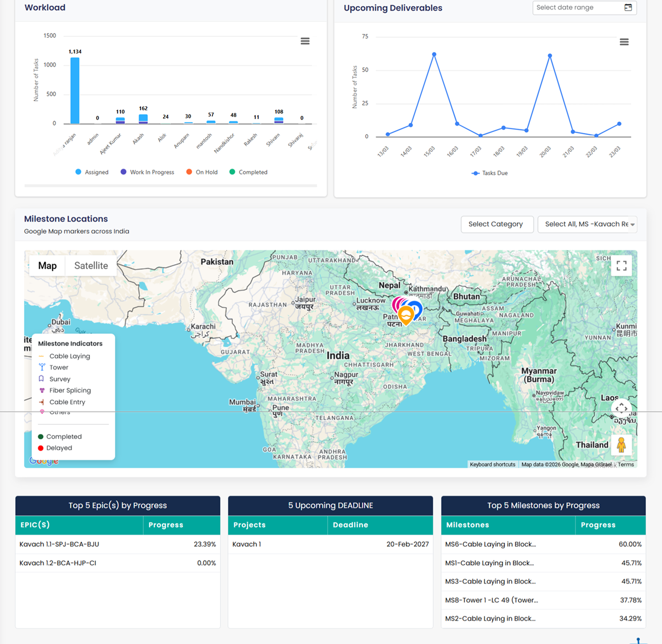Click the calendar icon in date range field
Viewport: 662px width, 644px height.
pyautogui.click(x=628, y=8)
